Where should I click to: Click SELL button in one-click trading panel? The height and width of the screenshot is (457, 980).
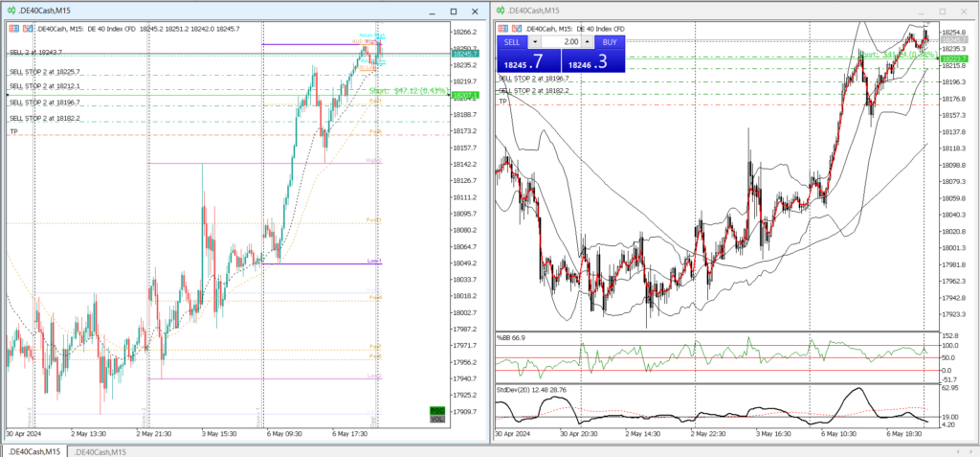(x=513, y=42)
